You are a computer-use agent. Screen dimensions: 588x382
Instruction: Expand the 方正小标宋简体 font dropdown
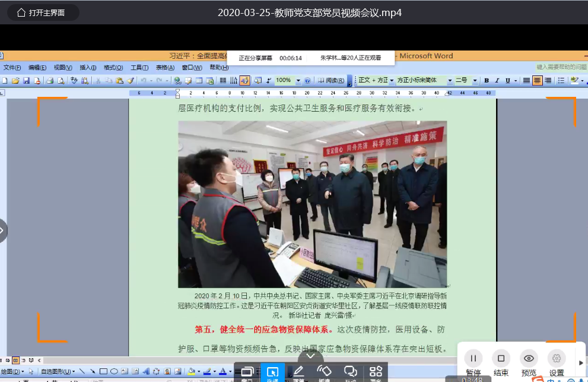(x=450, y=80)
